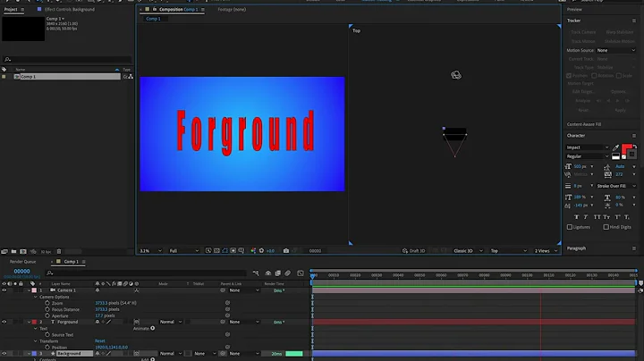Open the magnification 3.1% dropdown
The width and height of the screenshot is (644, 361).
151,251
